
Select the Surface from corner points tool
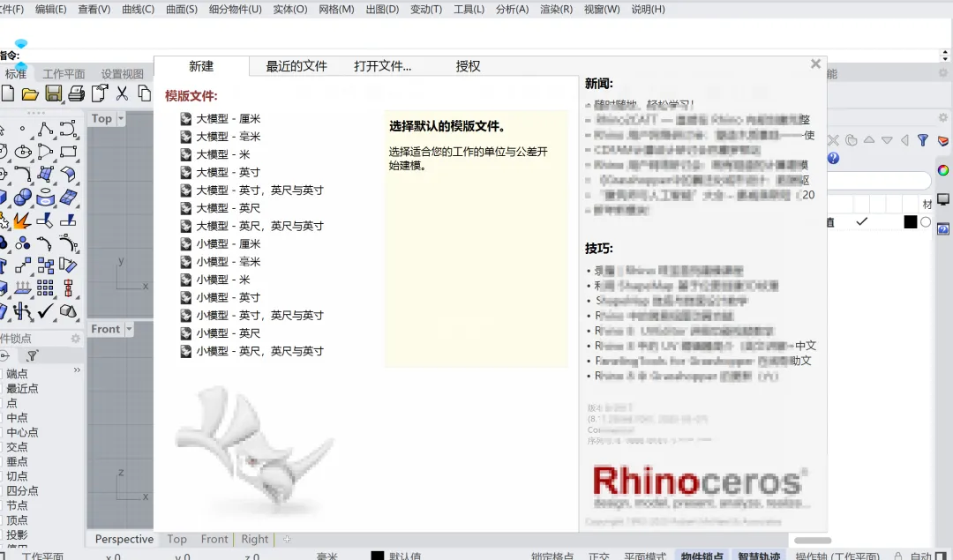point(45,175)
